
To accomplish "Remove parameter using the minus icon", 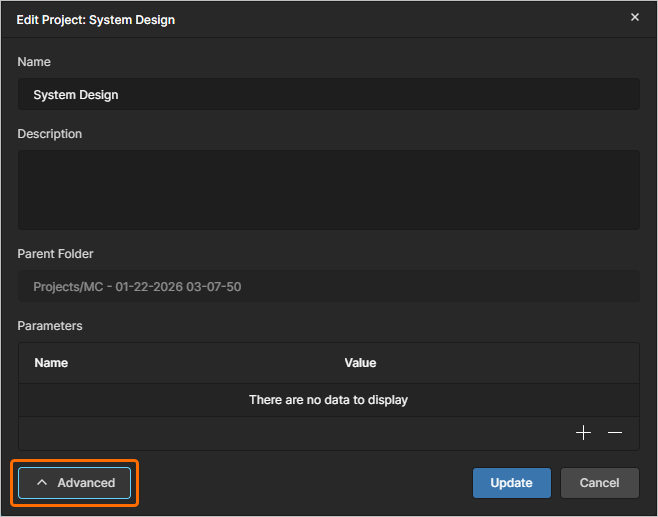I will (615, 433).
